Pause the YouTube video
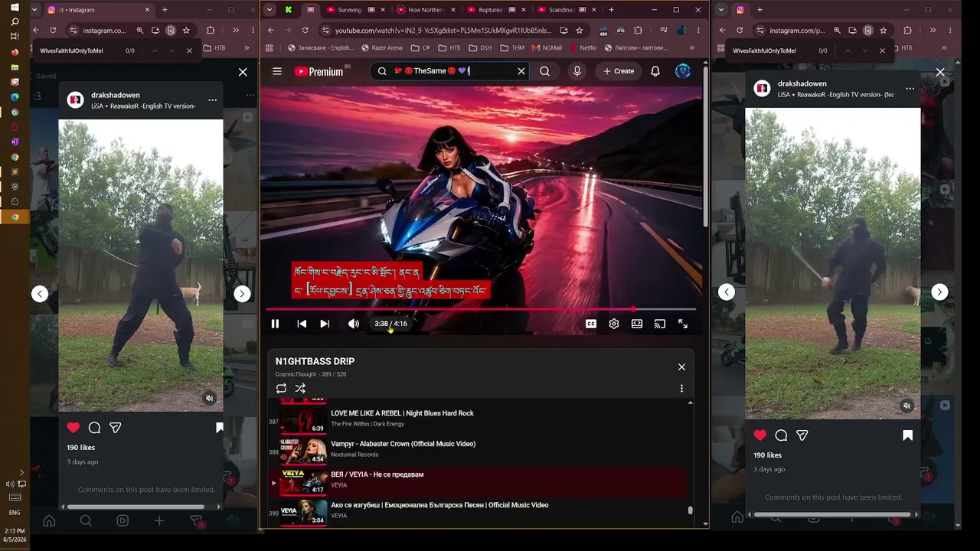Viewport: 980px width, 551px height. click(275, 324)
